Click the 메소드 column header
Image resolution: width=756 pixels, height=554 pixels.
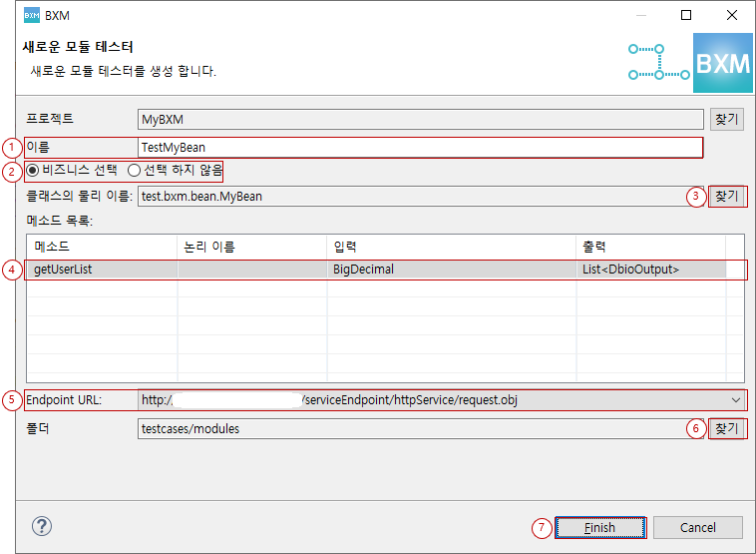pos(100,246)
